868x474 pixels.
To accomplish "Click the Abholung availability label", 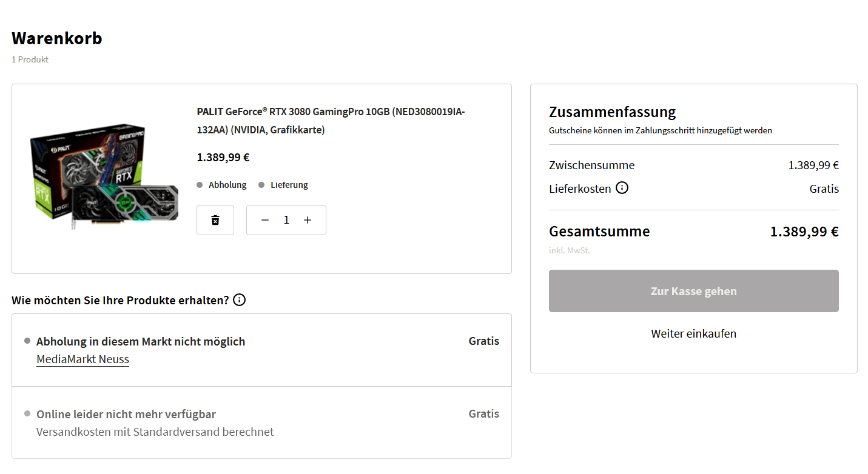I will pyautogui.click(x=227, y=185).
